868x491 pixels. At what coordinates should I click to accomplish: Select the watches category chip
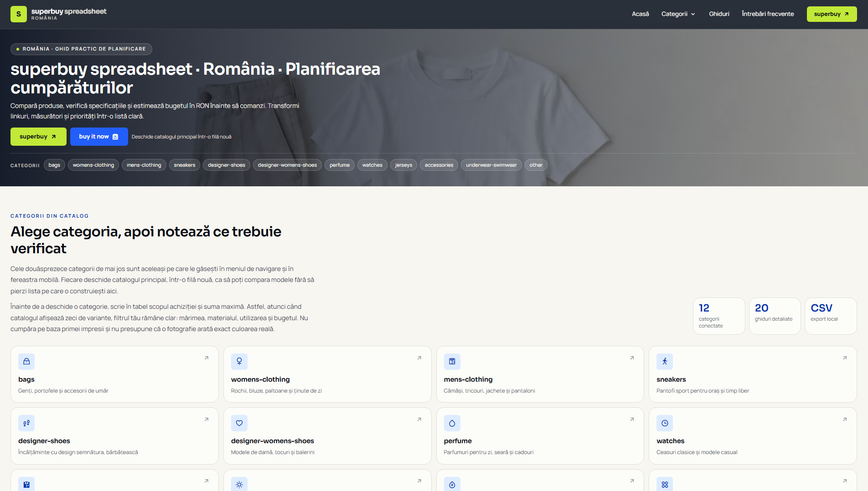tap(372, 165)
